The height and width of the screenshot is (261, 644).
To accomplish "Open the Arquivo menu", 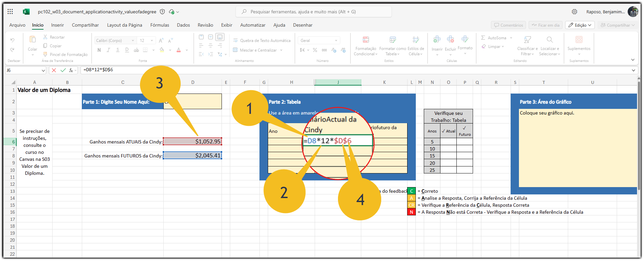I will point(17,25).
